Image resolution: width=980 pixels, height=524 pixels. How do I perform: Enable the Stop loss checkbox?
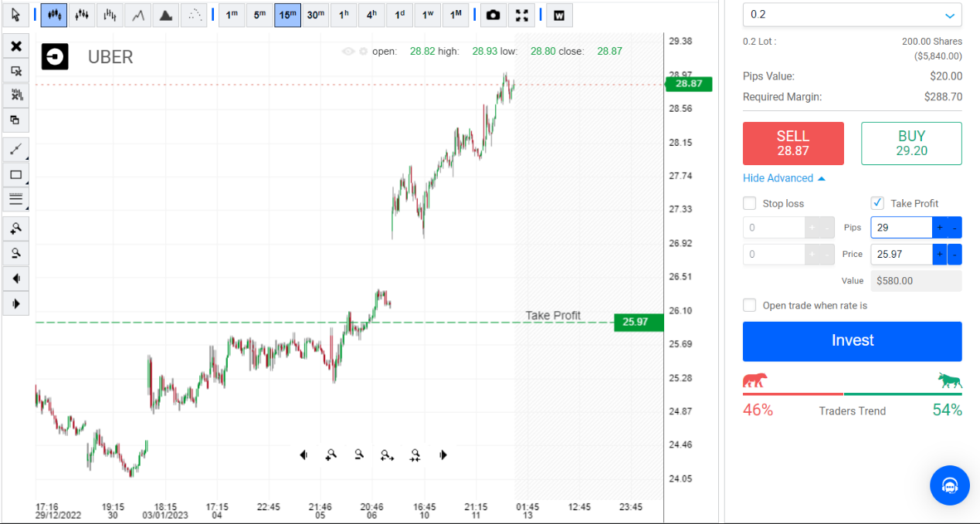pos(749,203)
